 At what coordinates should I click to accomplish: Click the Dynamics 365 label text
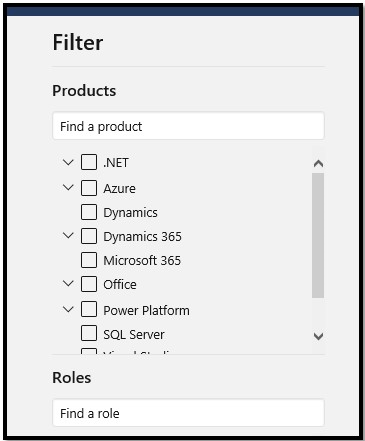(142, 237)
